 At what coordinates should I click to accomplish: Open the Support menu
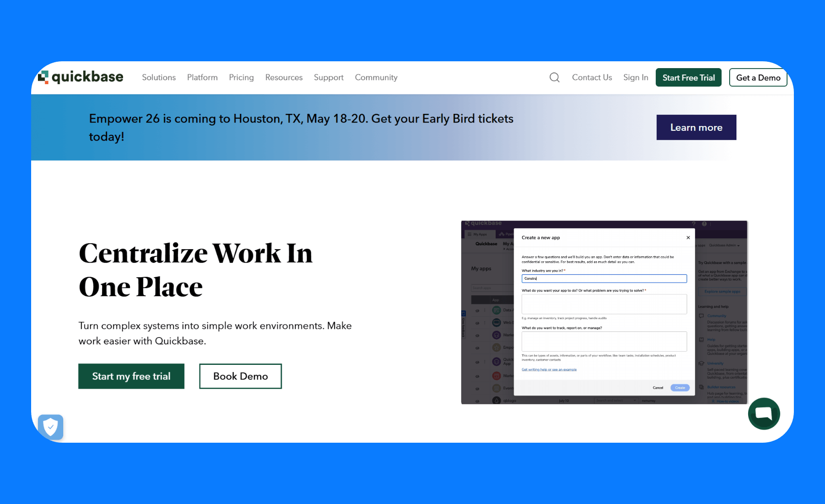point(328,77)
